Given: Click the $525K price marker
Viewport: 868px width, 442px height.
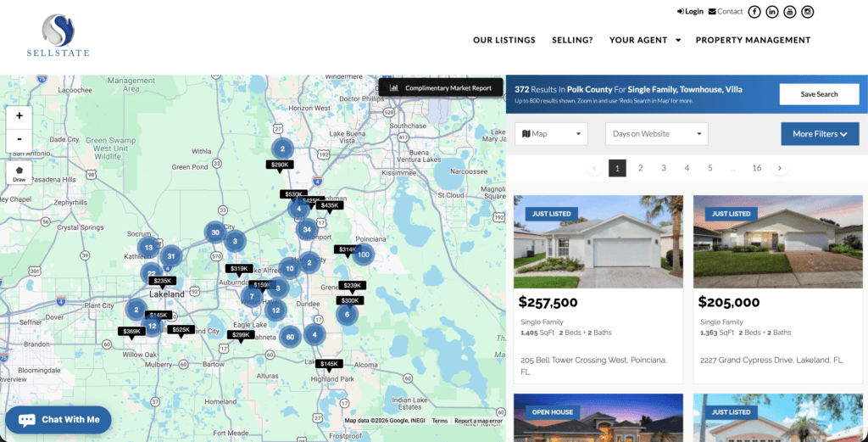Looking at the screenshot, I should (181, 330).
